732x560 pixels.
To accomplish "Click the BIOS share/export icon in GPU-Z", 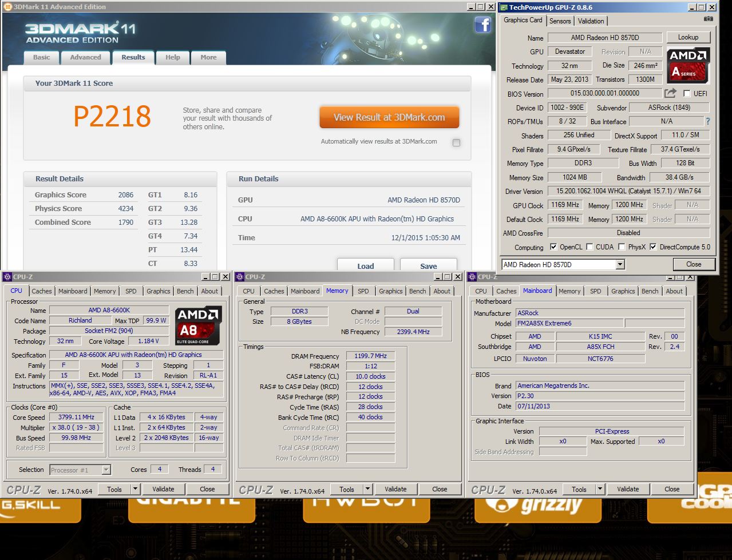I will click(x=670, y=93).
